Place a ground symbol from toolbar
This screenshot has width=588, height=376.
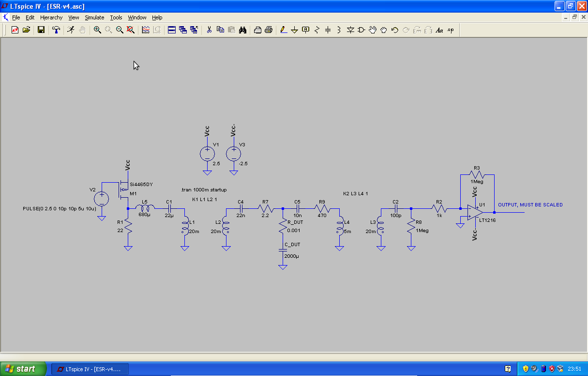tap(294, 30)
